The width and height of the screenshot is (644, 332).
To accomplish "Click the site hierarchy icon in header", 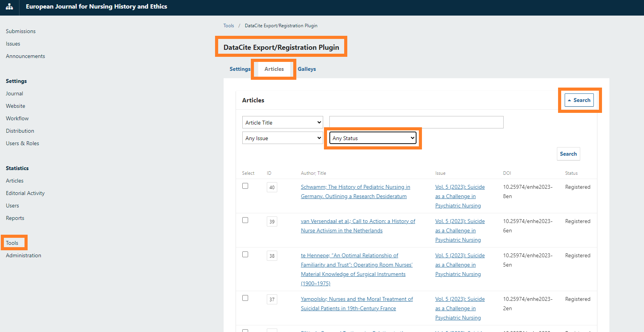I will [x=9, y=7].
